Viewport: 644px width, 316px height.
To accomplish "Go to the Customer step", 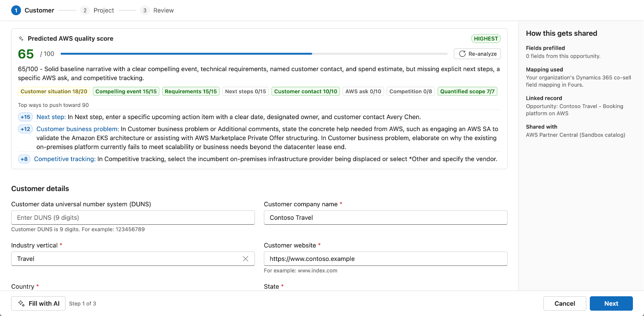I will (33, 10).
